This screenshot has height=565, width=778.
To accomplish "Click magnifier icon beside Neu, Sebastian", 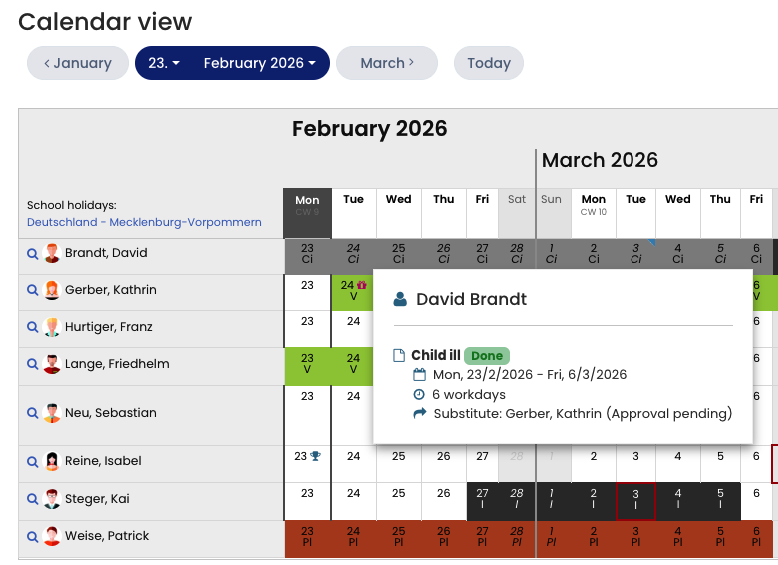I will click(x=32, y=414).
